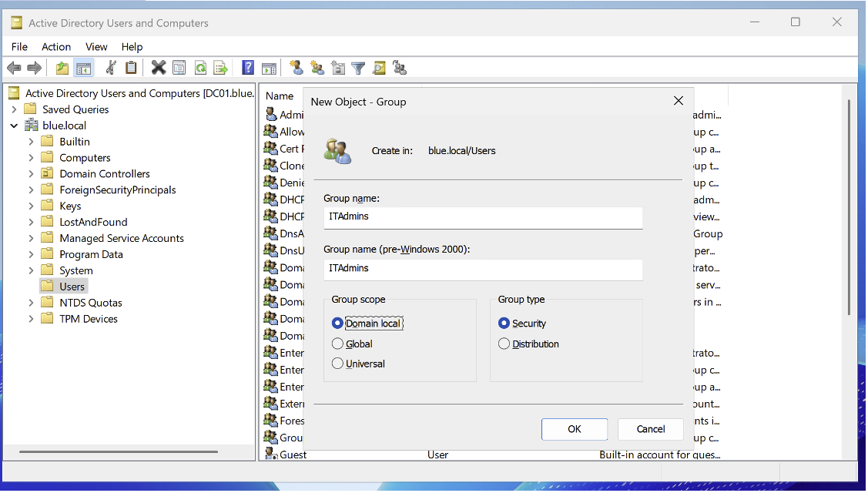Click the Filter funnel toolbar icon

pos(358,68)
